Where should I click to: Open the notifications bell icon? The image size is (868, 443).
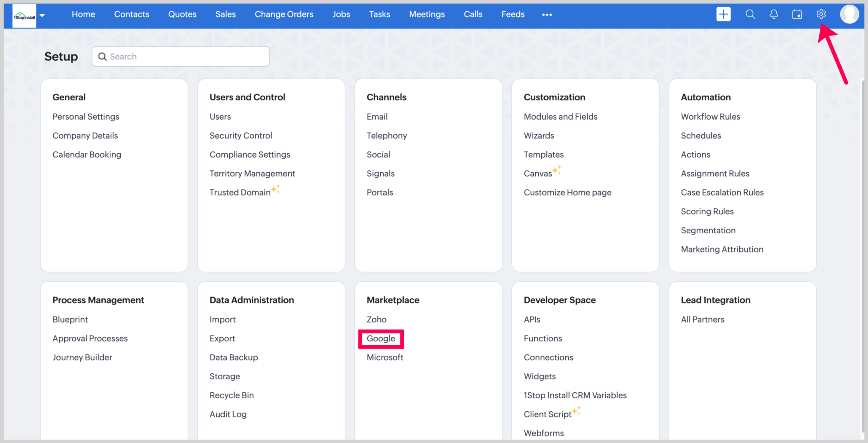(x=774, y=15)
